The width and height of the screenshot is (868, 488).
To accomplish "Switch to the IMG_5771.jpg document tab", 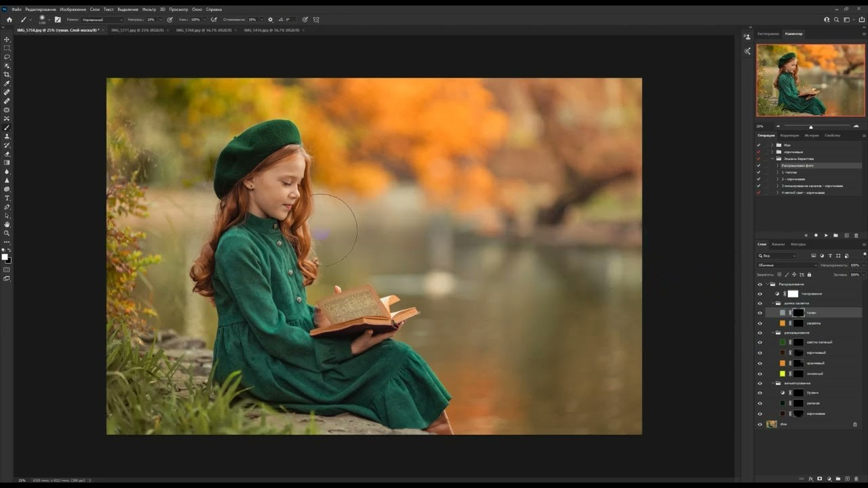I will [138, 30].
